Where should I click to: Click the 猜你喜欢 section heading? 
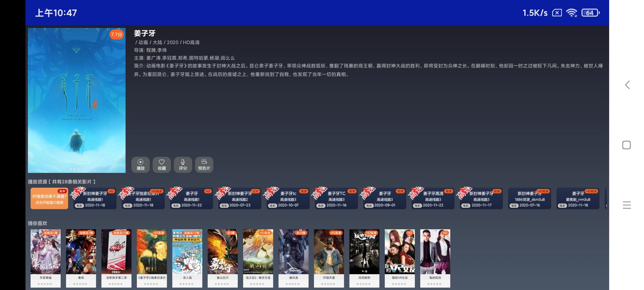pos(38,223)
